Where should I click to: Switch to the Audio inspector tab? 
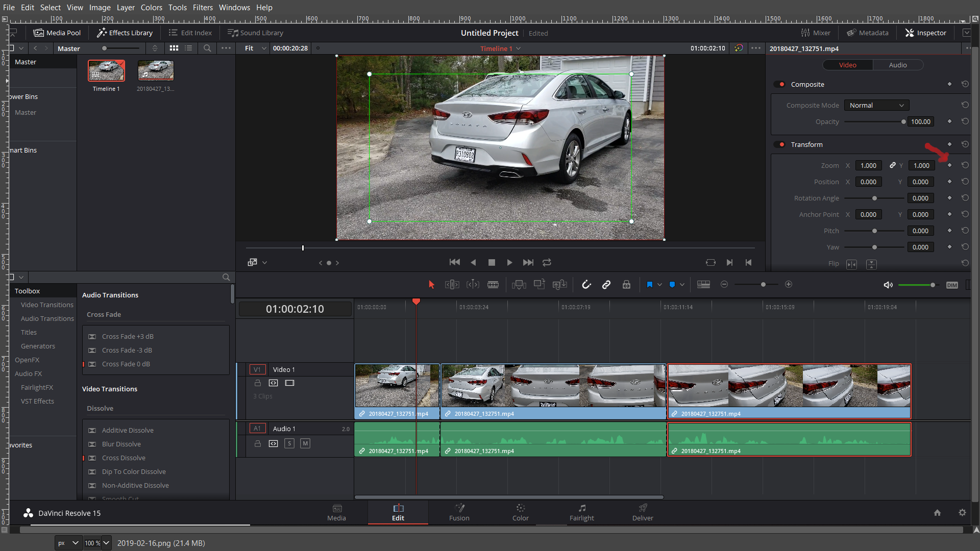[x=898, y=65]
